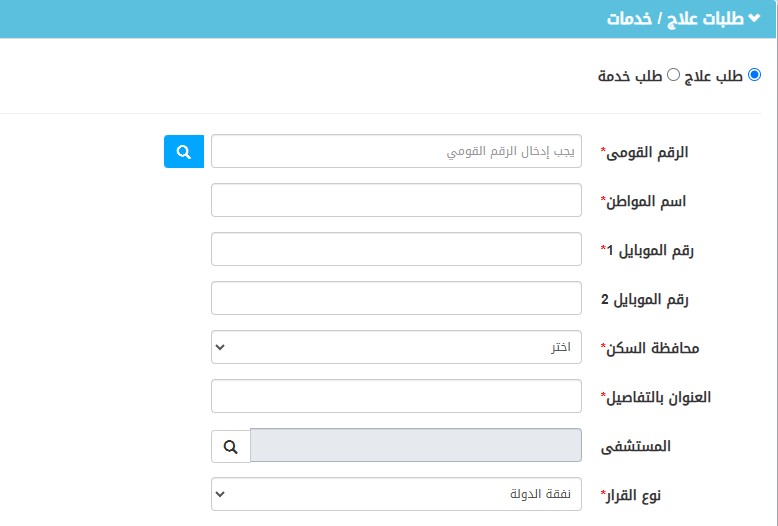Viewport: 778px width, 526px height.
Task: Open the محافظة السكن dropdown
Action: tap(396, 348)
